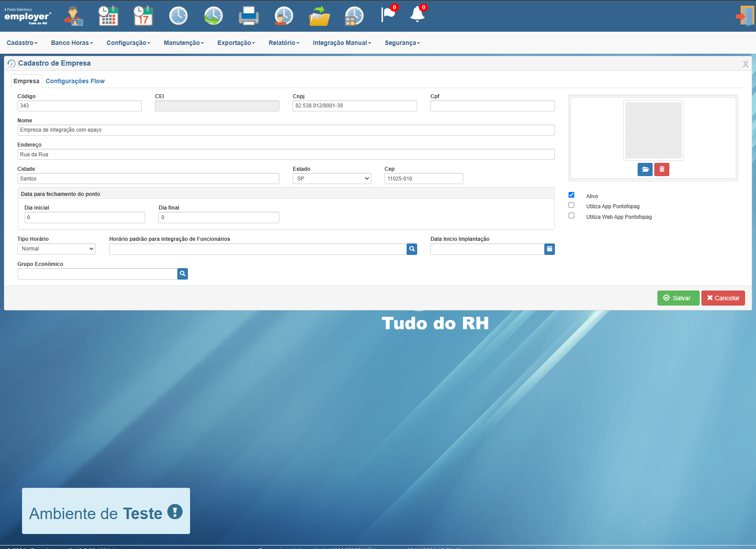Switch to Configurações Flow tab
Screen dimensions: 756x549
coord(75,81)
